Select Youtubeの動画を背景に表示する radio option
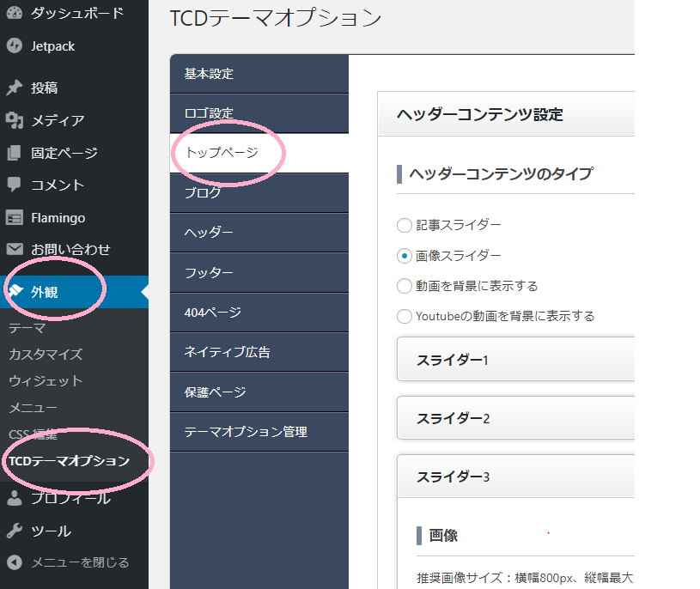Image resolution: width=700 pixels, height=589 pixels. click(x=404, y=316)
